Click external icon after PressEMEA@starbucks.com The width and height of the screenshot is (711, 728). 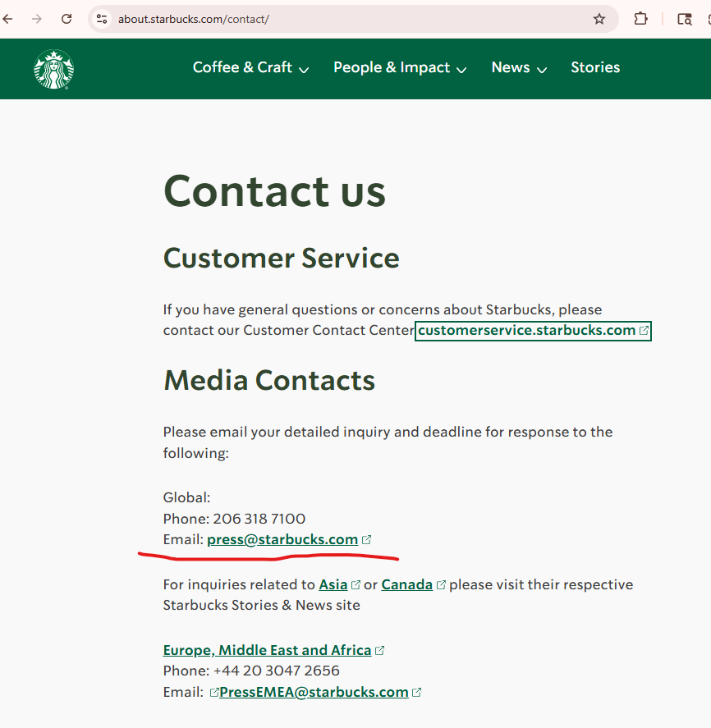(416, 692)
